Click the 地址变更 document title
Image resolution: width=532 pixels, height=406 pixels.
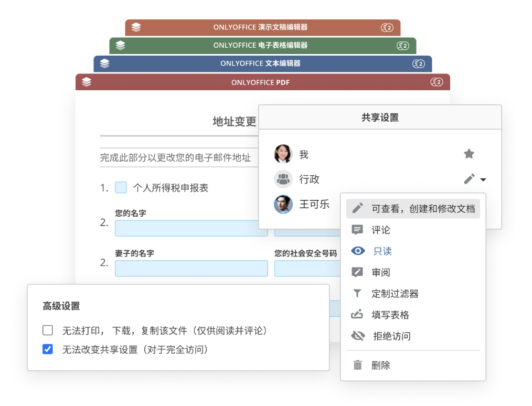pos(235,121)
